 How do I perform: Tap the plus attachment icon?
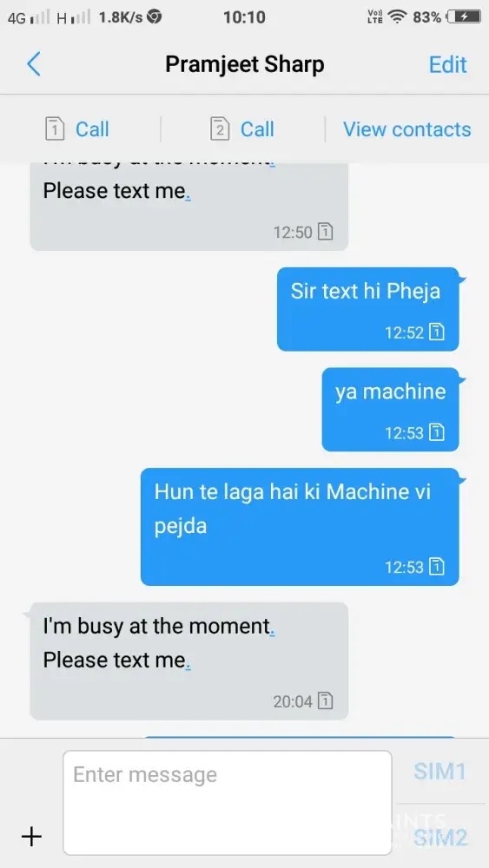[x=31, y=836]
